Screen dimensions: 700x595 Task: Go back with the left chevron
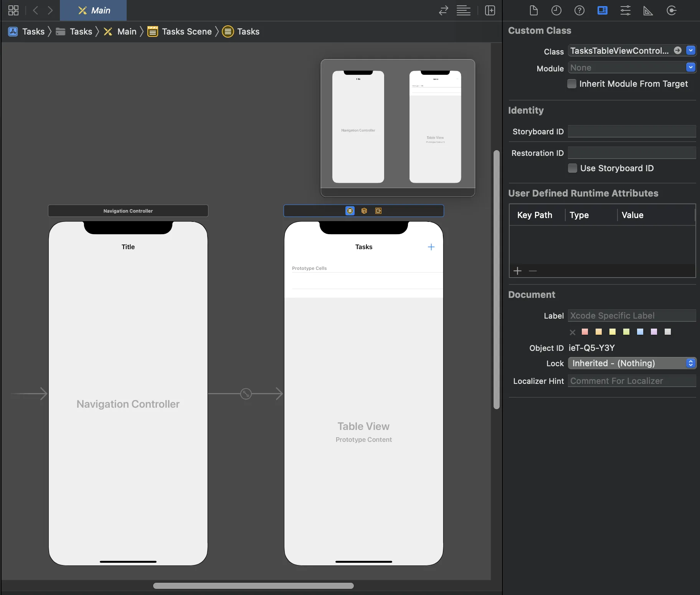36,10
